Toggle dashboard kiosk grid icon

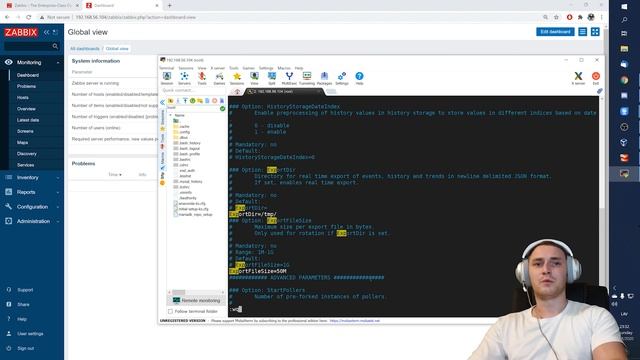(x=595, y=32)
